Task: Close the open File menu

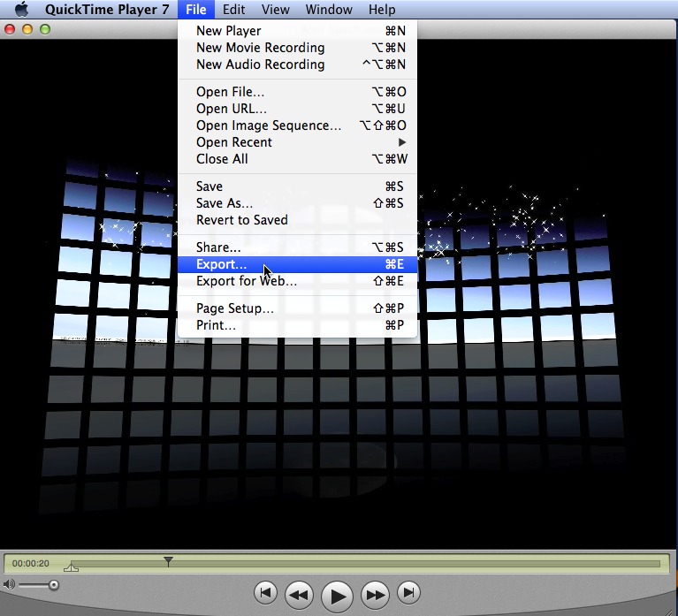Action: coord(196,9)
